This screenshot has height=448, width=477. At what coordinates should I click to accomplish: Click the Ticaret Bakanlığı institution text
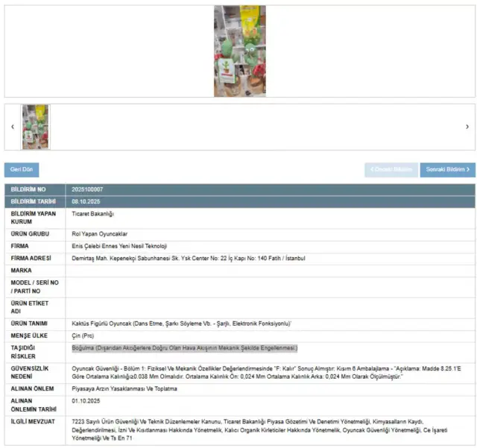pos(92,214)
